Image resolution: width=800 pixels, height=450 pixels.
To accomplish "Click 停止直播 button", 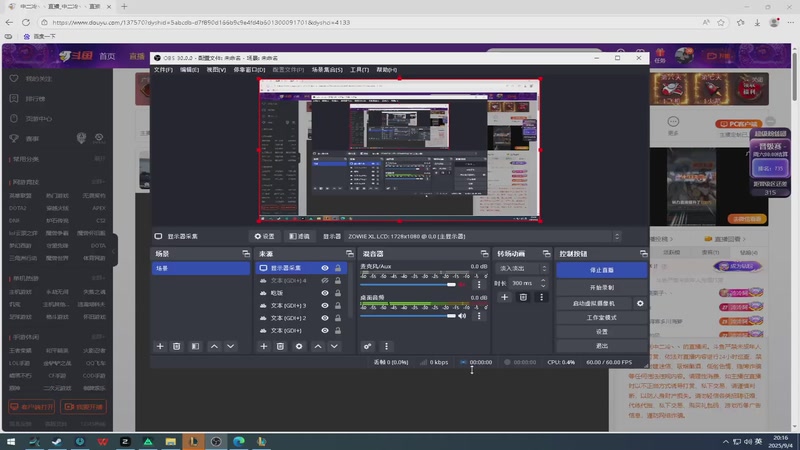I will pos(602,270).
